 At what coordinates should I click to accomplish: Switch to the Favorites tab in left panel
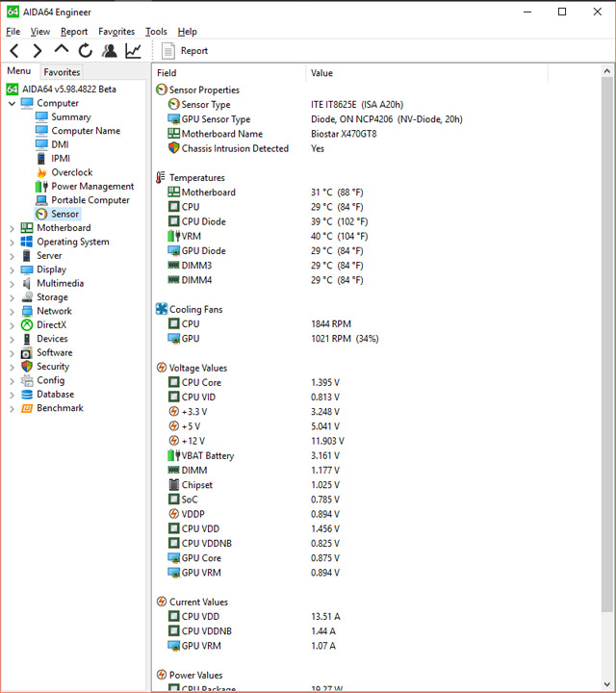(62, 72)
